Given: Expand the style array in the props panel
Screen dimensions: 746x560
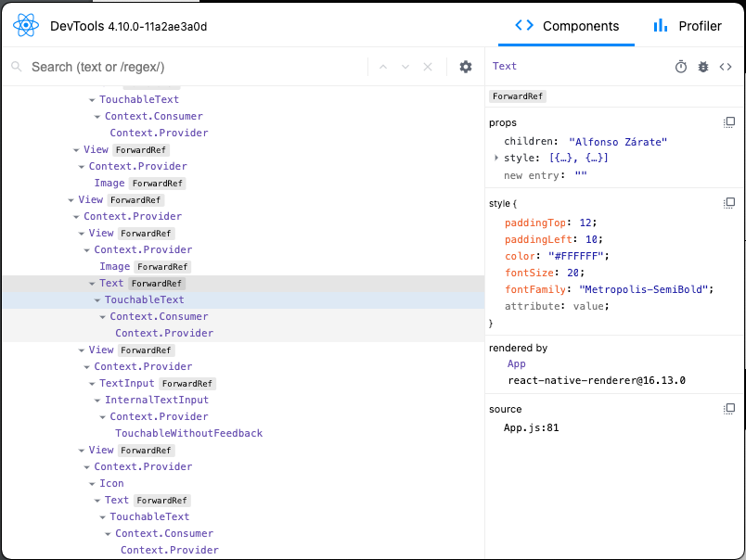Looking at the screenshot, I should click(498, 159).
